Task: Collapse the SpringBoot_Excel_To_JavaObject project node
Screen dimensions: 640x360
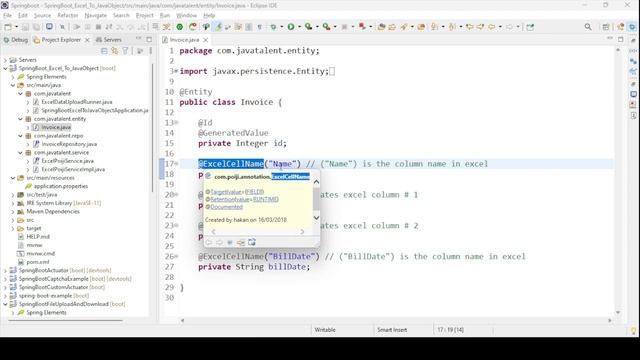Action: click(x=5, y=68)
